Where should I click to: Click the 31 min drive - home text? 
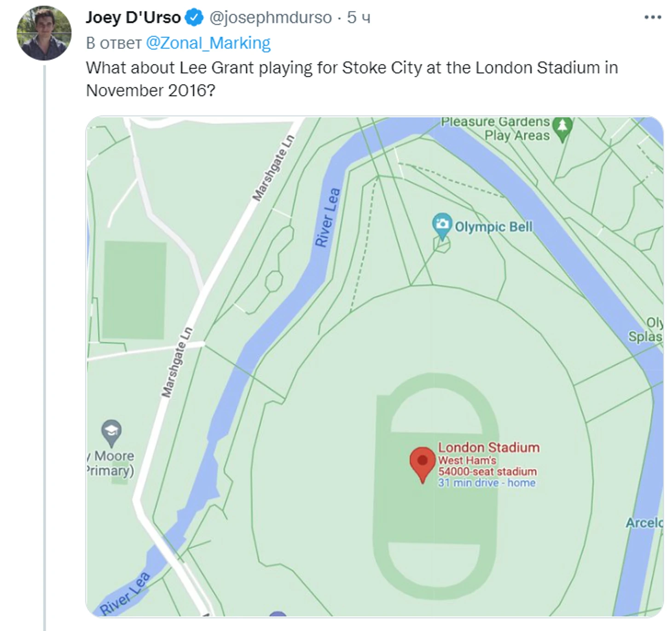click(487, 483)
